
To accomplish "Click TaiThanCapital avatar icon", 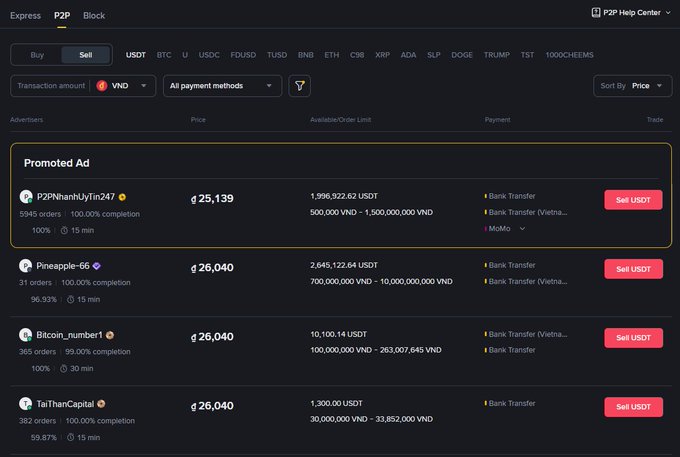I will (26, 404).
